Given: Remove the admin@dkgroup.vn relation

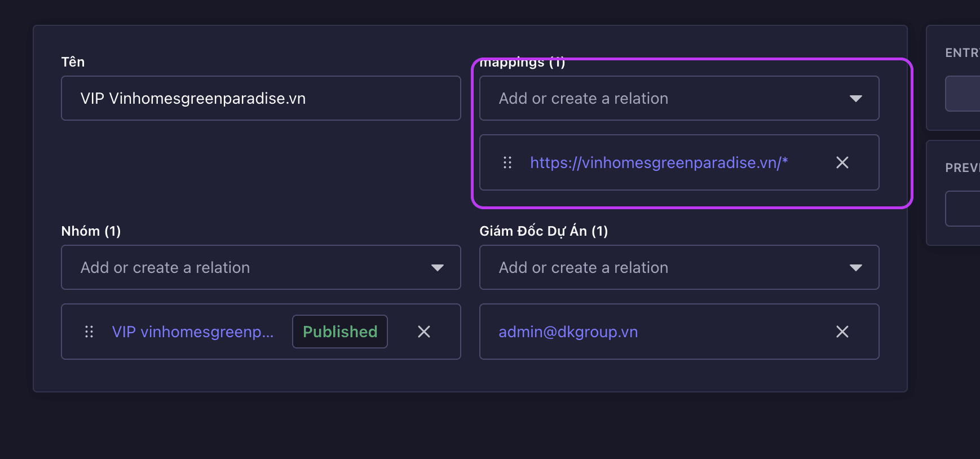Looking at the screenshot, I should click(842, 332).
